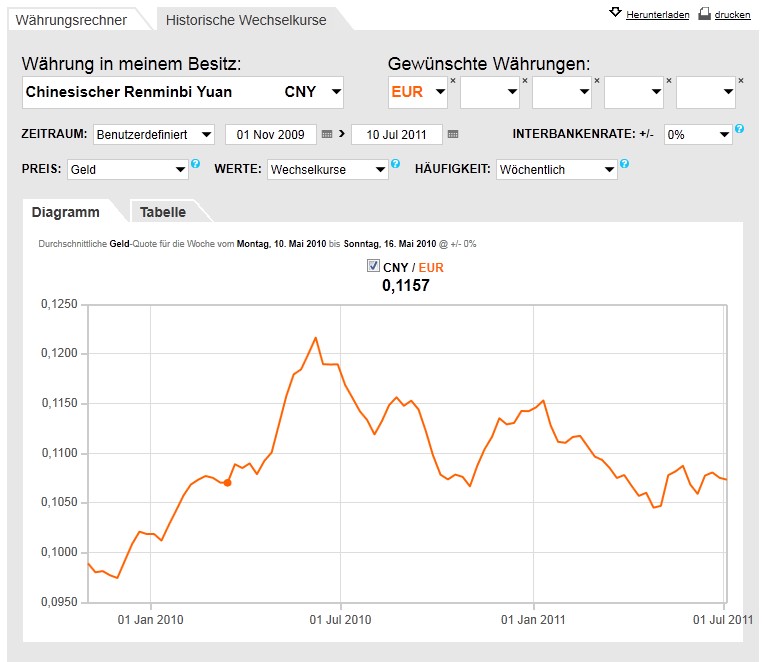
Task: Click the Interbankenrate help question icon
Action: point(739,129)
